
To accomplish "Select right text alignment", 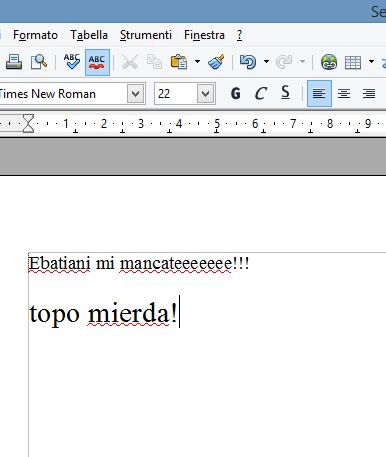I will click(x=369, y=94).
